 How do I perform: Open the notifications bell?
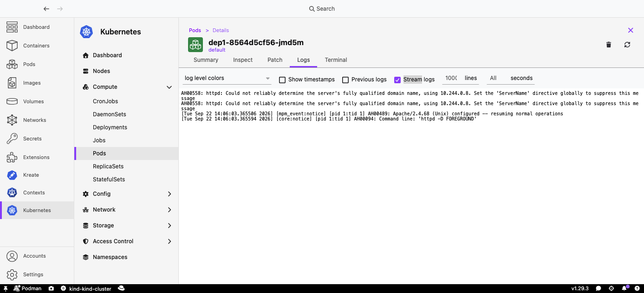pyautogui.click(x=625, y=288)
